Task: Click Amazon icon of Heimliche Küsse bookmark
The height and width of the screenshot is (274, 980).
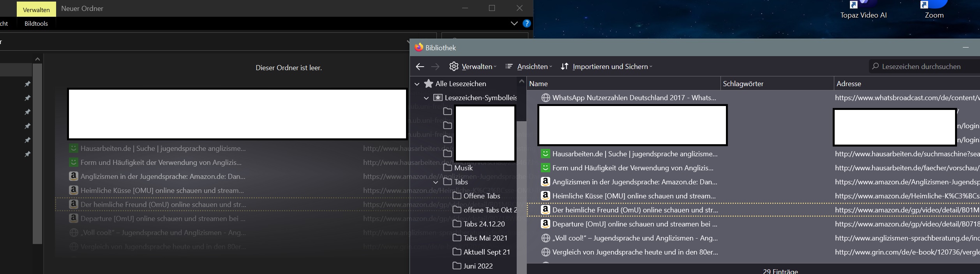Action: coord(546,196)
